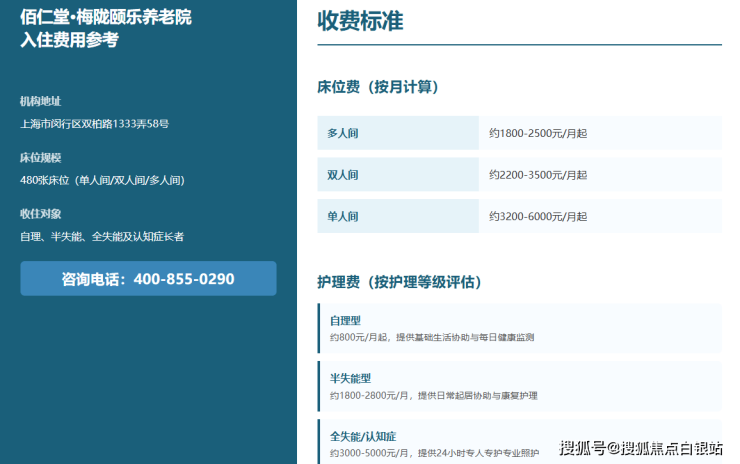Click the 咨询电话 400-855-0290 button
The height and width of the screenshot is (464, 740).
point(148,278)
